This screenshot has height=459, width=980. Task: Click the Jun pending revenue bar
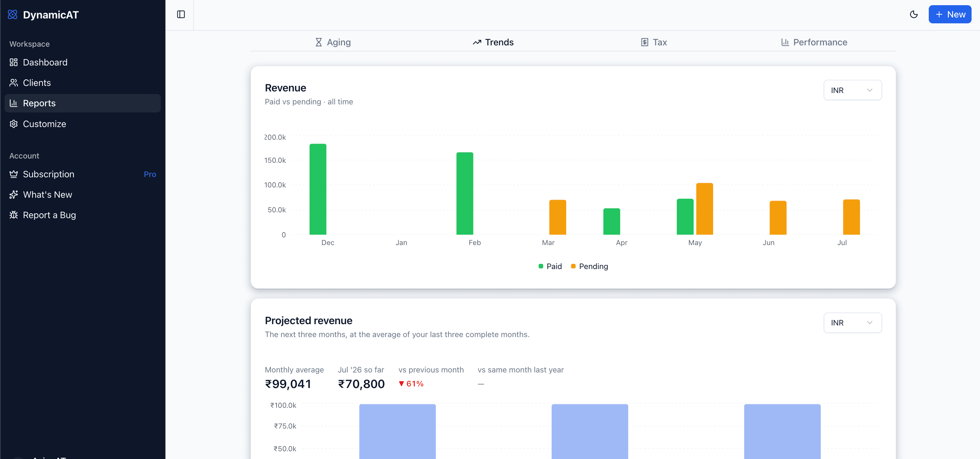[x=778, y=218]
